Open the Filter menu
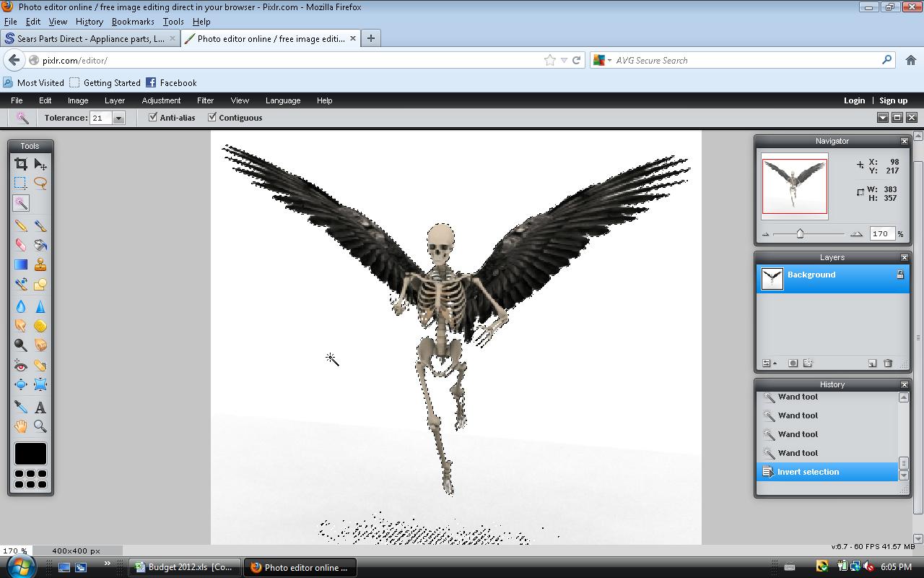924x578 pixels. click(205, 100)
